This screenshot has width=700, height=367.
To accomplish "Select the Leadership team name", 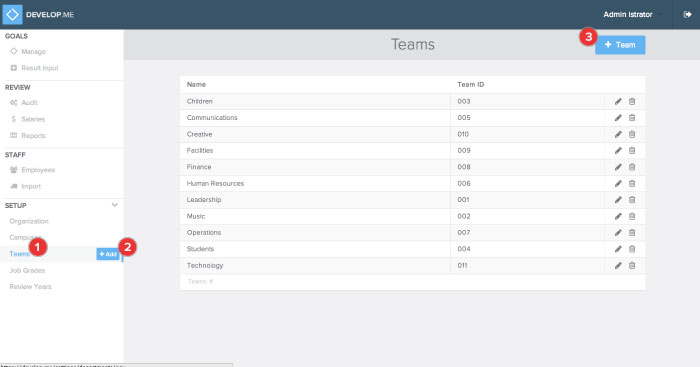I will click(204, 200).
